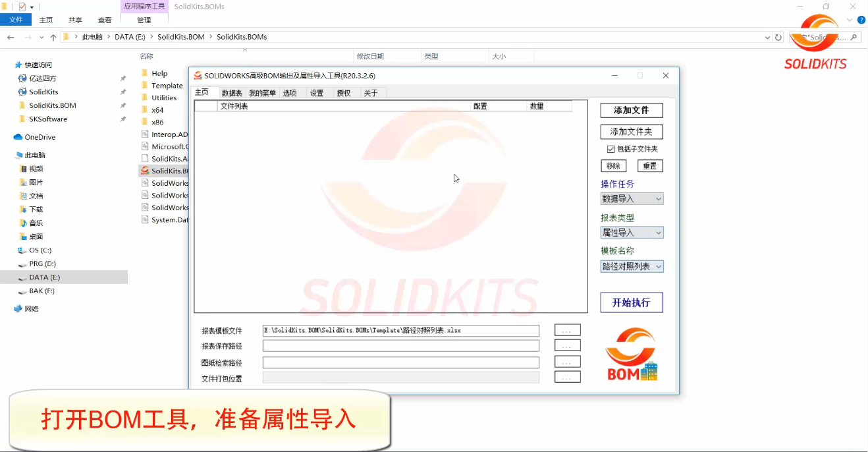Click the Explorer back arrow
The height and width of the screenshot is (452, 868).
(x=11, y=38)
